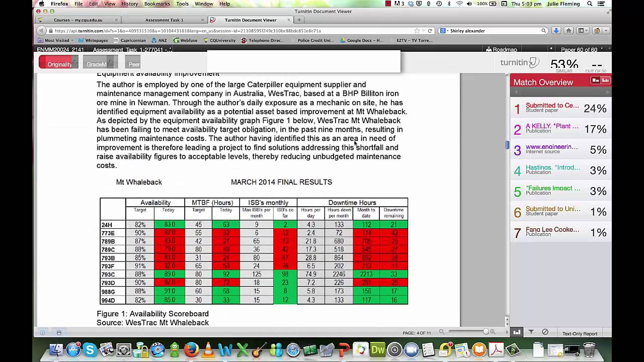The width and height of the screenshot is (644, 362).
Task: Open Skype from the dock
Action: [x=90, y=349]
